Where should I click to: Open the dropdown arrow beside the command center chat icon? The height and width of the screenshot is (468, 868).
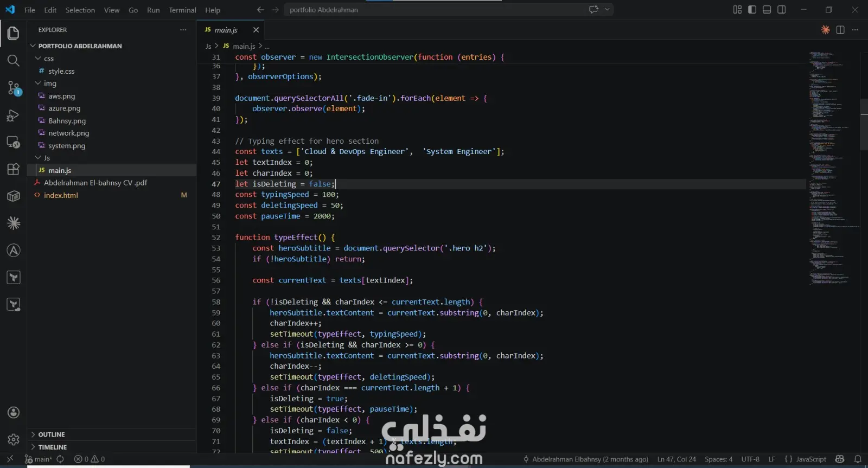point(607,9)
